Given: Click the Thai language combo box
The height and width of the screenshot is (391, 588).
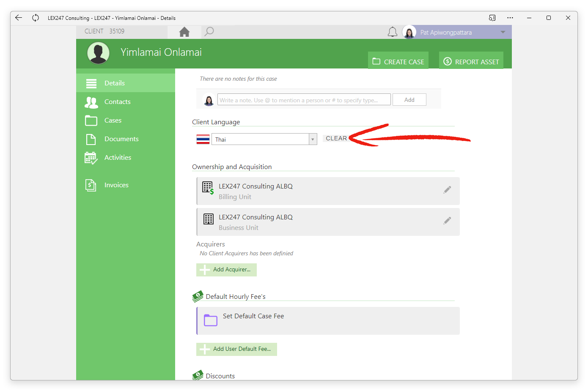Looking at the screenshot, I should pos(264,139).
